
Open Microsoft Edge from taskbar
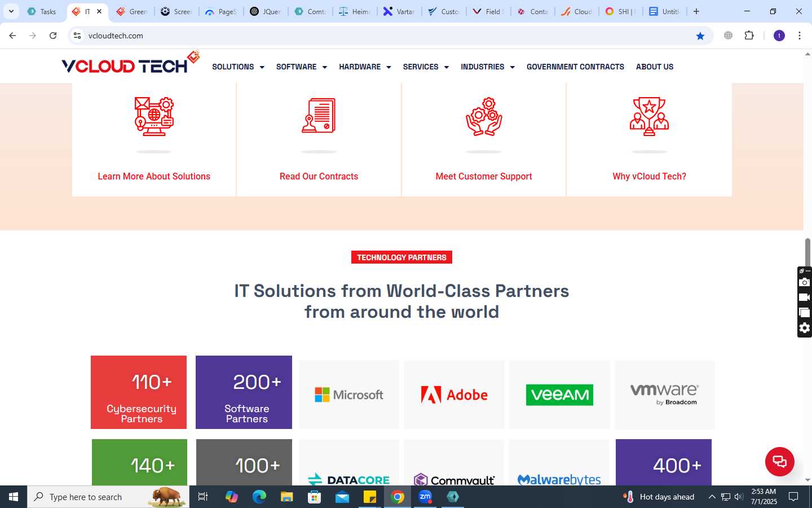pyautogui.click(x=259, y=497)
